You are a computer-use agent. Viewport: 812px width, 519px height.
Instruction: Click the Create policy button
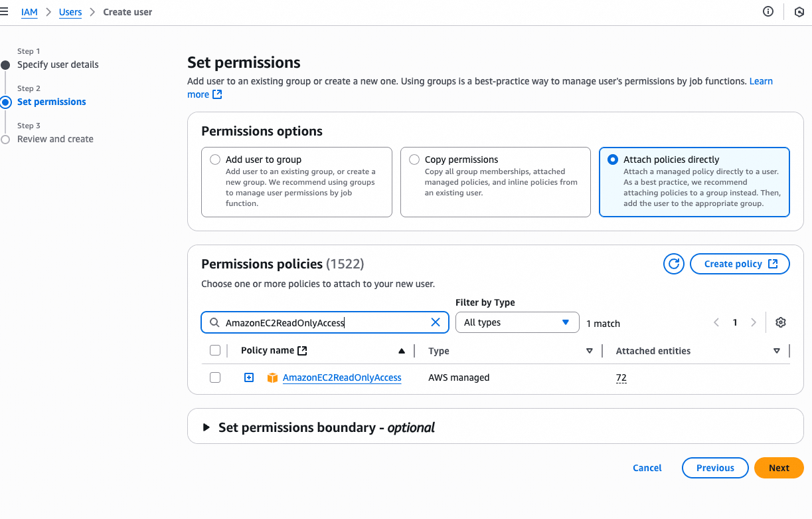(740, 264)
